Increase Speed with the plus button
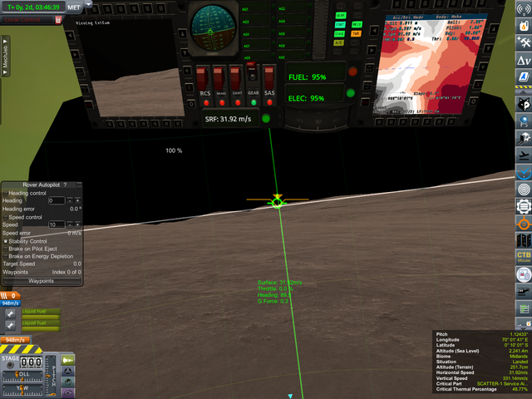 77,224
